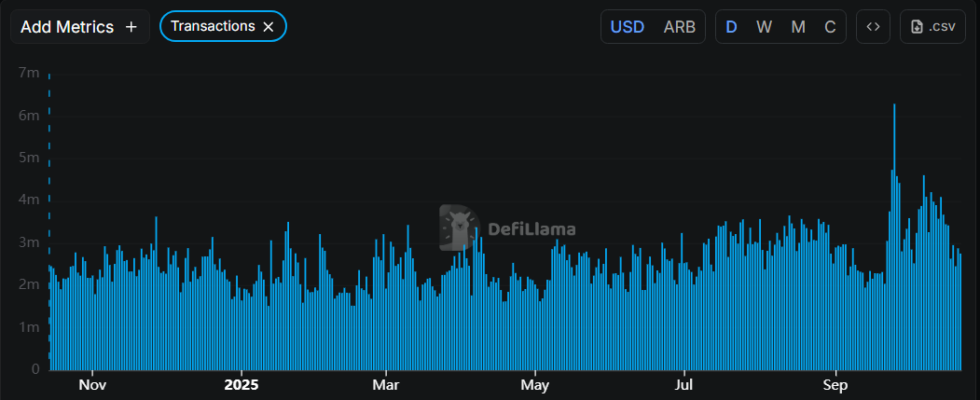Click the plus icon beside Add Metrics
Image resolution: width=980 pixels, height=400 pixels.
click(x=131, y=27)
